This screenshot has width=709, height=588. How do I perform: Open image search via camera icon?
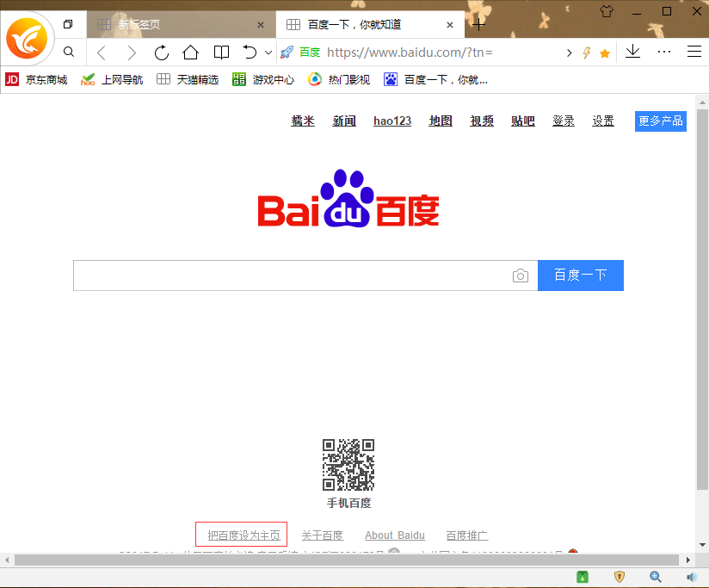(521, 275)
